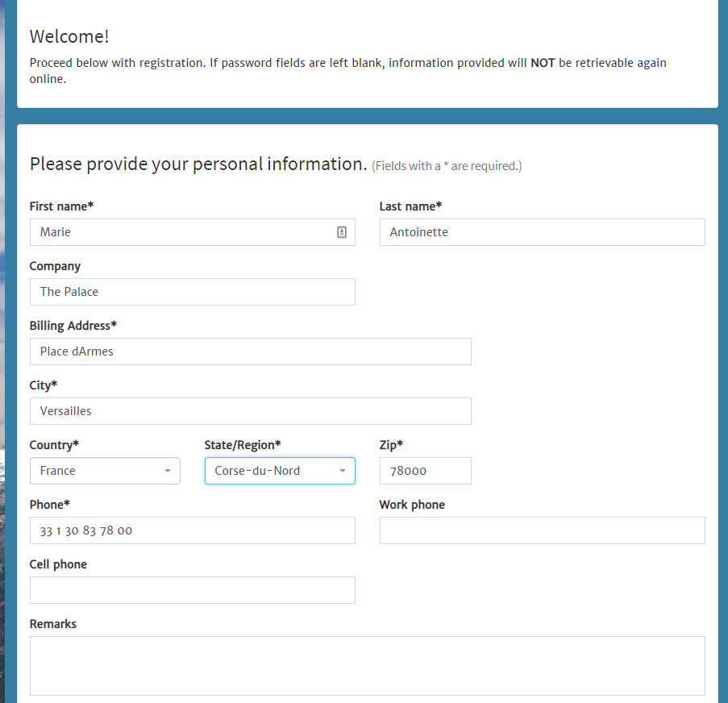This screenshot has height=703, width=728.
Task: Click the contact autofill icon in First name
Action: (x=342, y=232)
